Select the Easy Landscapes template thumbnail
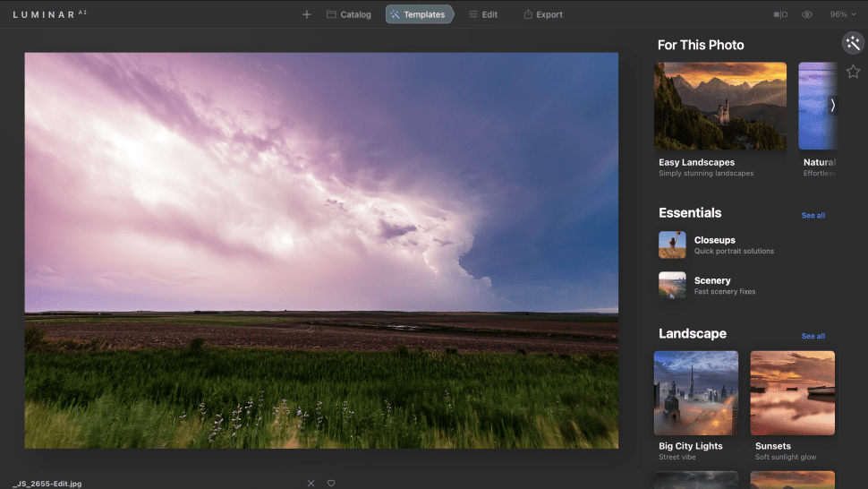 tap(720, 106)
